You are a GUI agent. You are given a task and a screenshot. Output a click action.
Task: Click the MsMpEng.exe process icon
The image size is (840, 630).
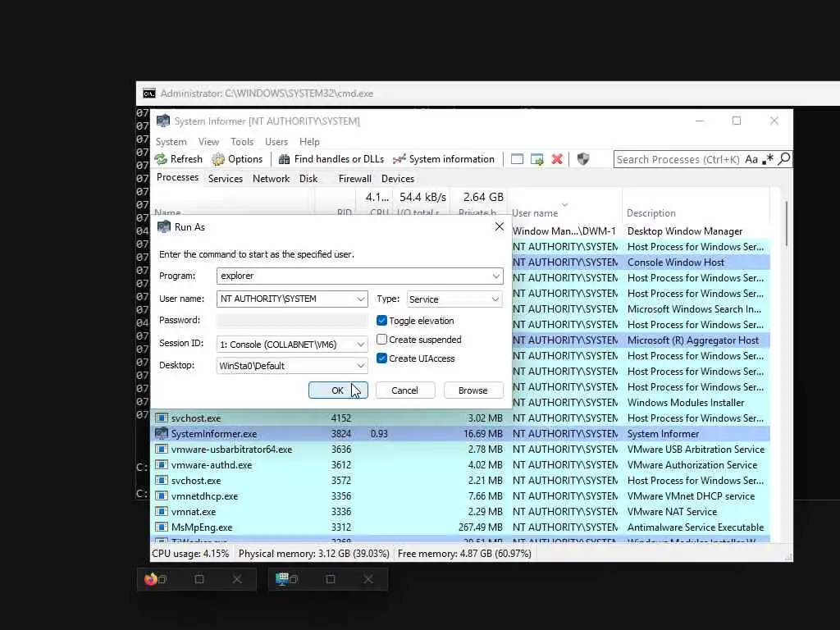162,527
